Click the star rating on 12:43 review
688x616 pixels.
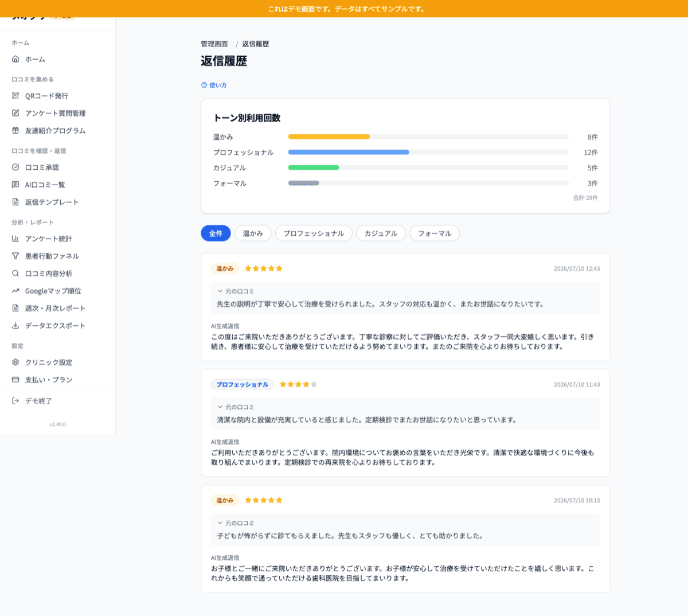pyautogui.click(x=264, y=268)
